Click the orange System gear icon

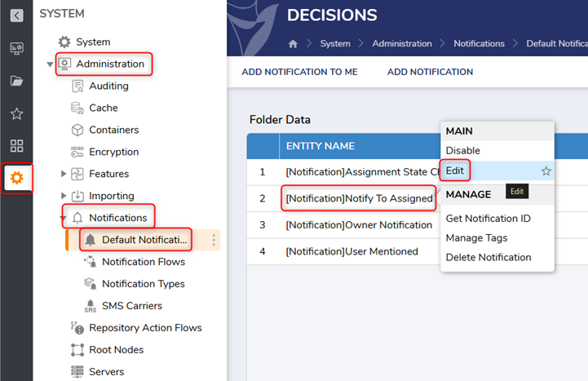pyautogui.click(x=17, y=178)
